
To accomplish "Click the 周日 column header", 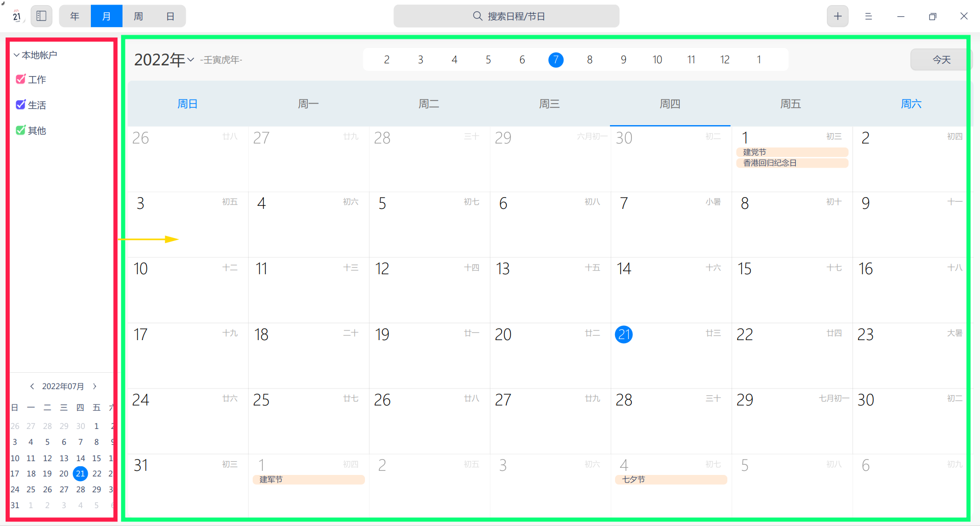I will [187, 104].
